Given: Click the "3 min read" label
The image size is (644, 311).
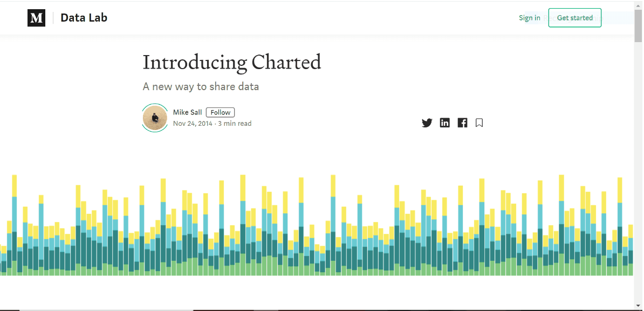Looking at the screenshot, I should pos(235,124).
